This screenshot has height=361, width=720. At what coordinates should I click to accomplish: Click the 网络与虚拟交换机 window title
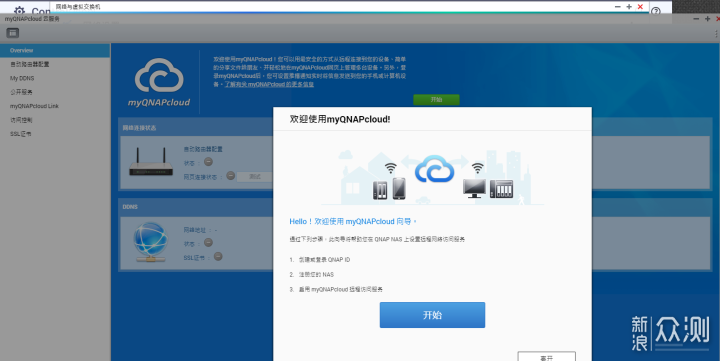coord(78,7)
